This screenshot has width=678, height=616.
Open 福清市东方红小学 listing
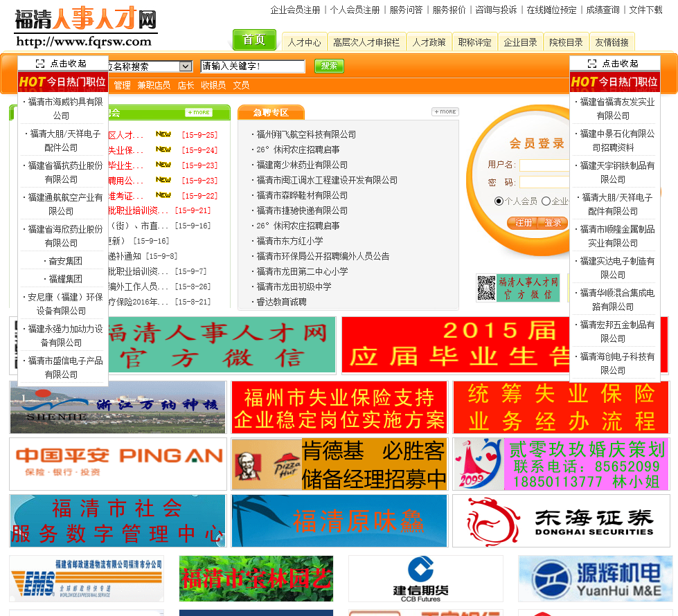tap(289, 242)
